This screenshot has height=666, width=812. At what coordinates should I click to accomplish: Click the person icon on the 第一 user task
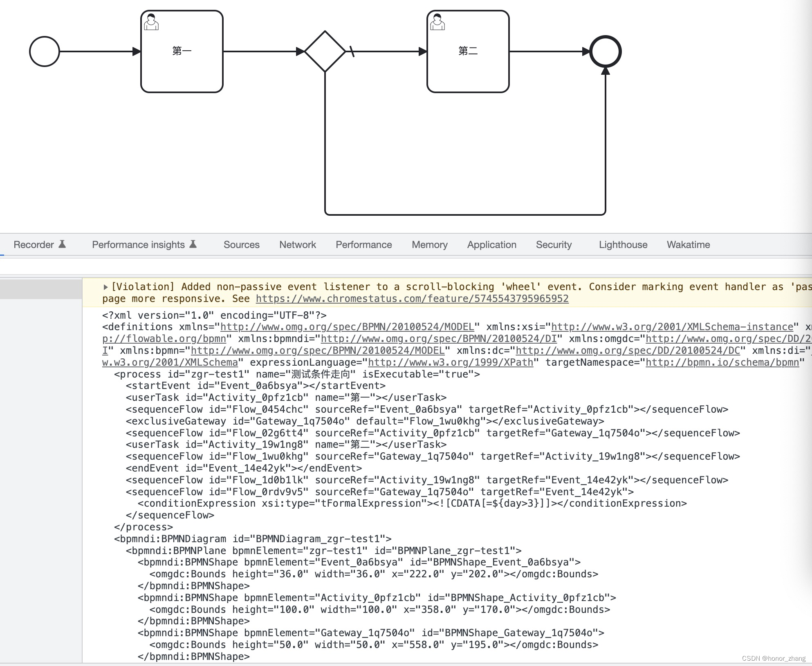(152, 22)
